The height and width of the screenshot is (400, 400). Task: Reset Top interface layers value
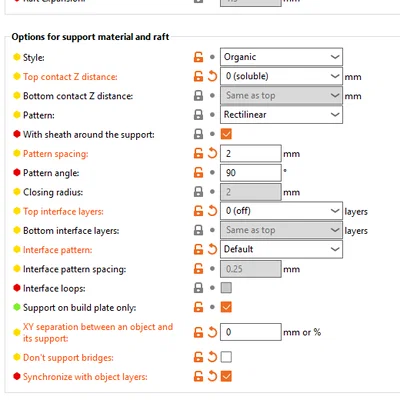pyautogui.click(x=212, y=211)
